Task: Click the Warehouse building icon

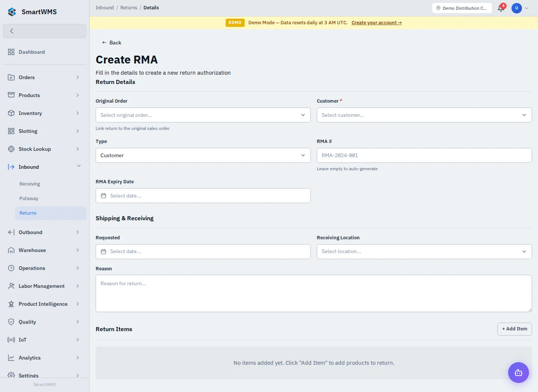Action: tap(11, 250)
